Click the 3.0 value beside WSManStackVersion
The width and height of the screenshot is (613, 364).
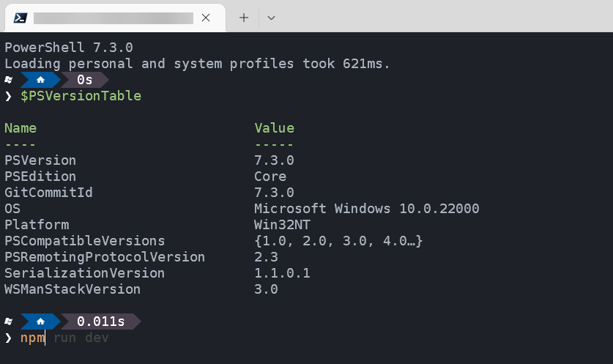click(266, 289)
